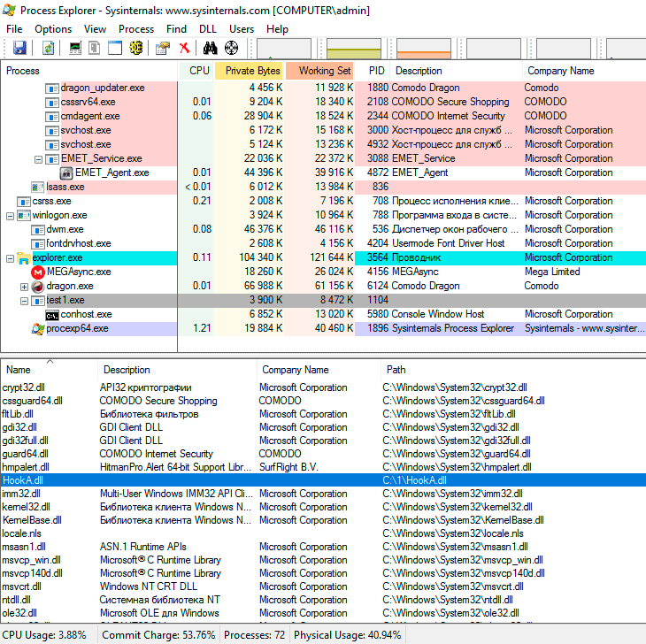This screenshot has width=646, height=644.
Task: Click the dragon.exe Comodo Dragon icon
Action: [x=38, y=287]
